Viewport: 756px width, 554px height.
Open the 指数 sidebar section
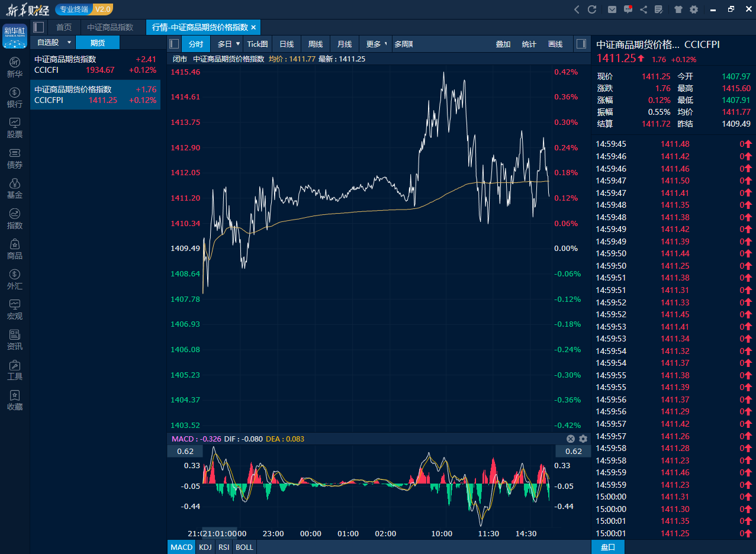pos(15,219)
